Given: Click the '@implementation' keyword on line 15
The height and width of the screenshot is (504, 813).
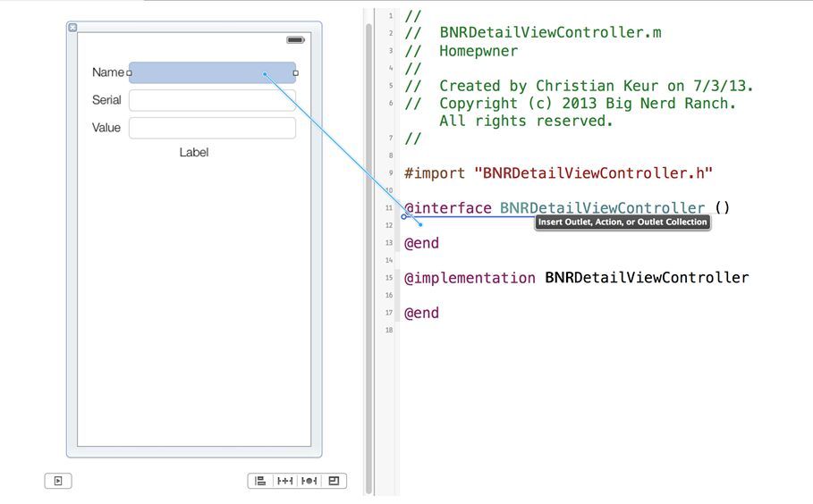Looking at the screenshot, I should click(x=470, y=278).
